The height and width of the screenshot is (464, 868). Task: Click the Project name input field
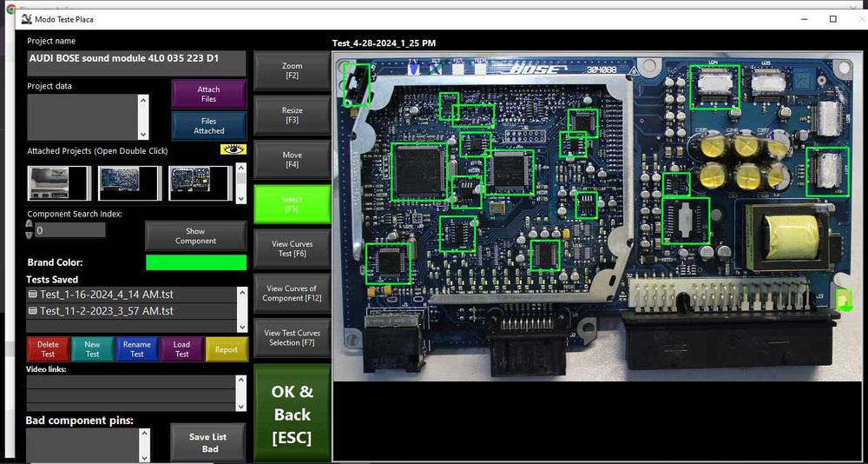pos(136,63)
